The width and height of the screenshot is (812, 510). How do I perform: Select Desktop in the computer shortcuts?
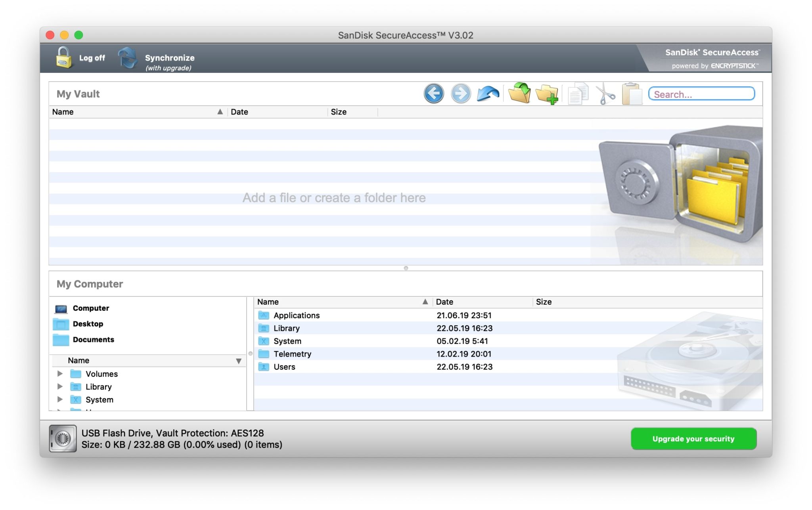[88, 324]
